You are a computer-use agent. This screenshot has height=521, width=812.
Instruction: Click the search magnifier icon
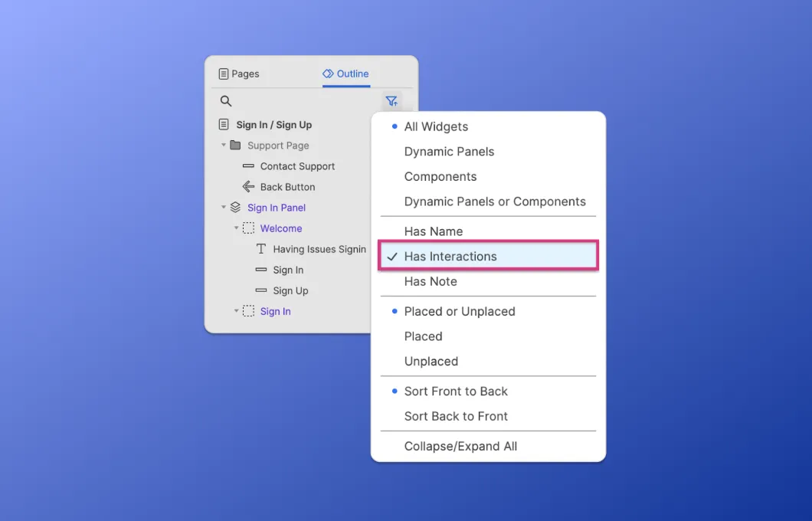[226, 101]
